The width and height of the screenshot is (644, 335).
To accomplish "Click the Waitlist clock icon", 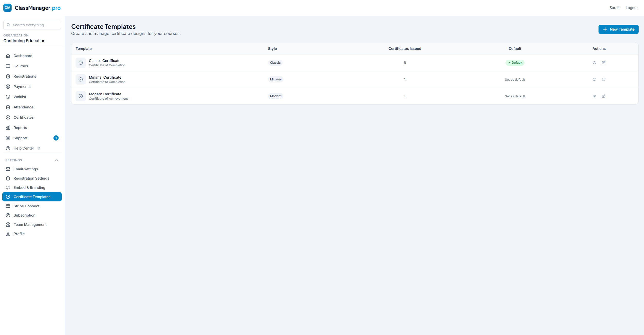I will point(8,97).
